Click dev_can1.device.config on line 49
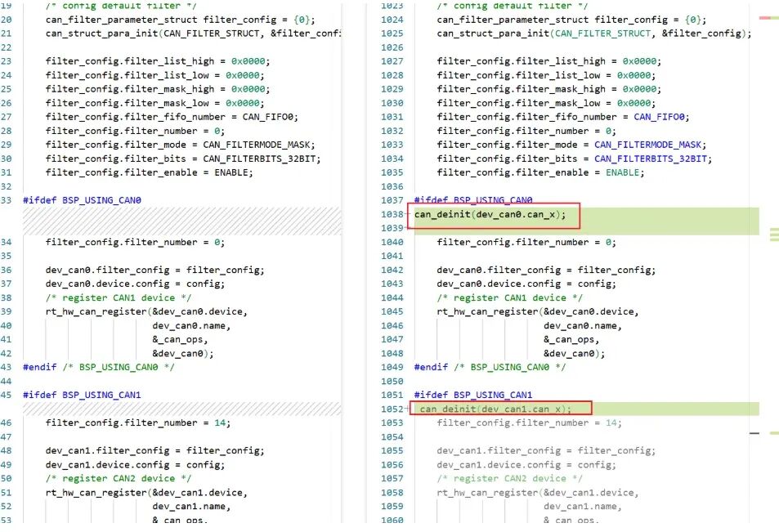Viewport: 779px width, 532px height. pos(107,464)
